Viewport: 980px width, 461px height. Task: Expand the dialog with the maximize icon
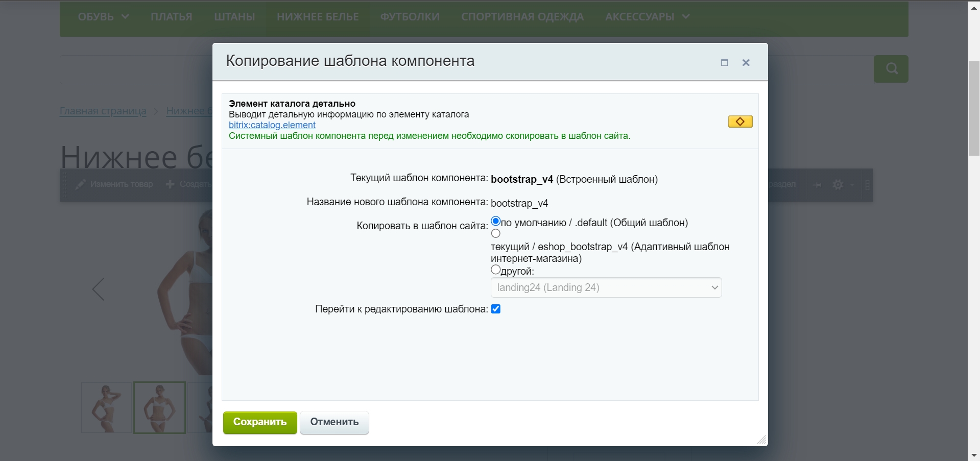(724, 63)
